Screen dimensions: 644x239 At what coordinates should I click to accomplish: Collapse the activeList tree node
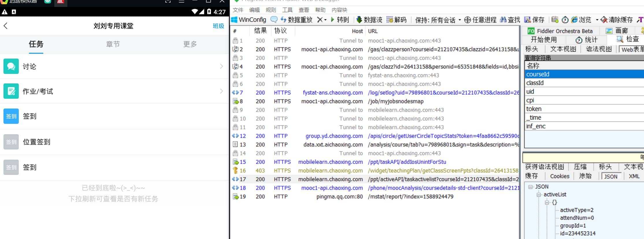539,195
